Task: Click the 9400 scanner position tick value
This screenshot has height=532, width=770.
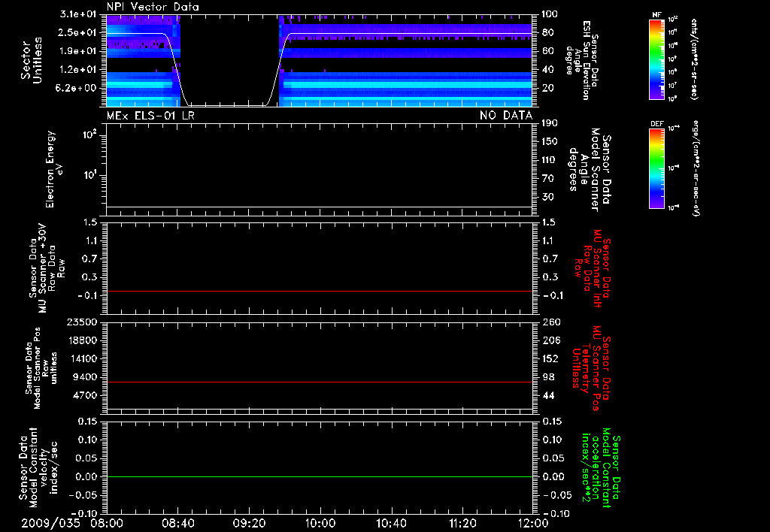Action: coord(84,377)
